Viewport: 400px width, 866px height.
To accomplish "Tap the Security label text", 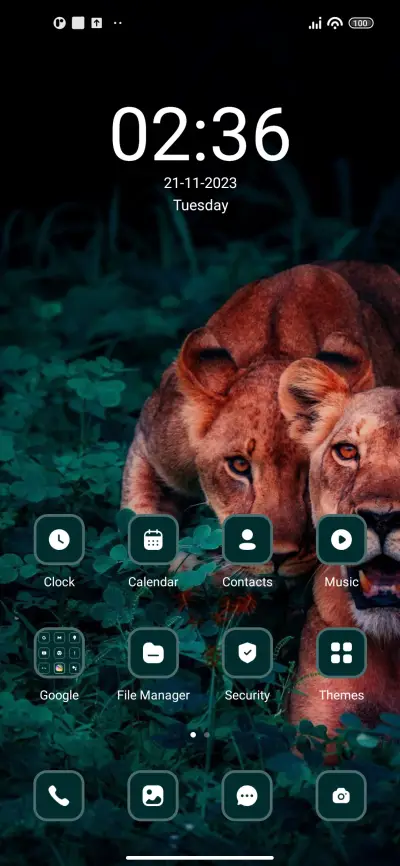I will pyautogui.click(x=247, y=695).
